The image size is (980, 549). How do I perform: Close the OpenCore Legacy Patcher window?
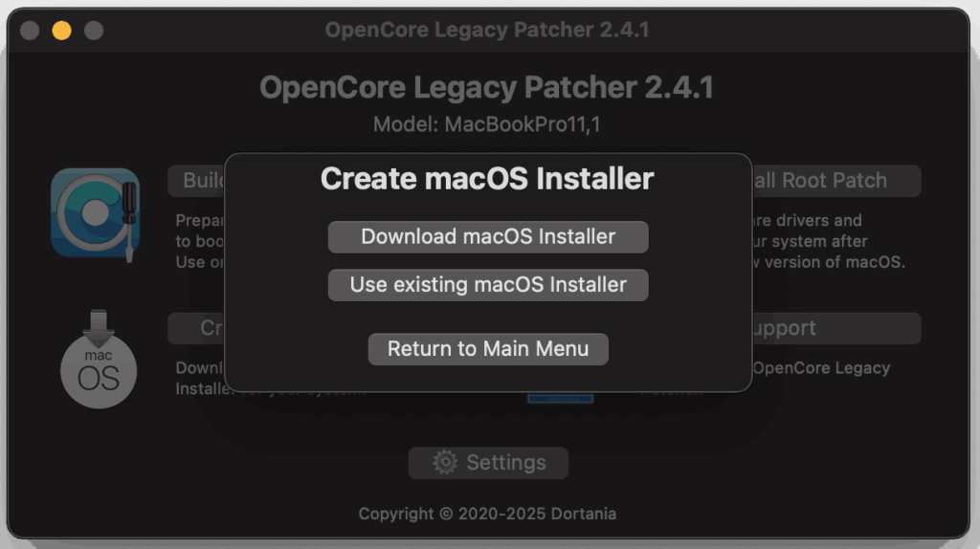(x=30, y=30)
